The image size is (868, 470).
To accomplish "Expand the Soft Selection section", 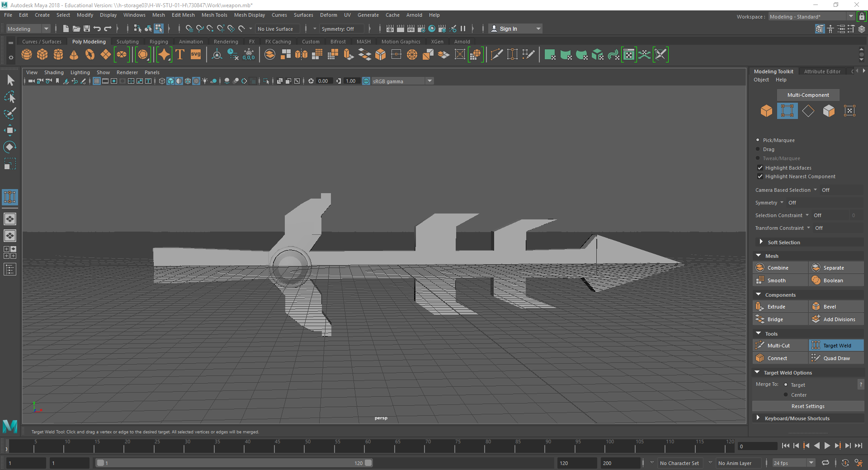I will (761, 242).
